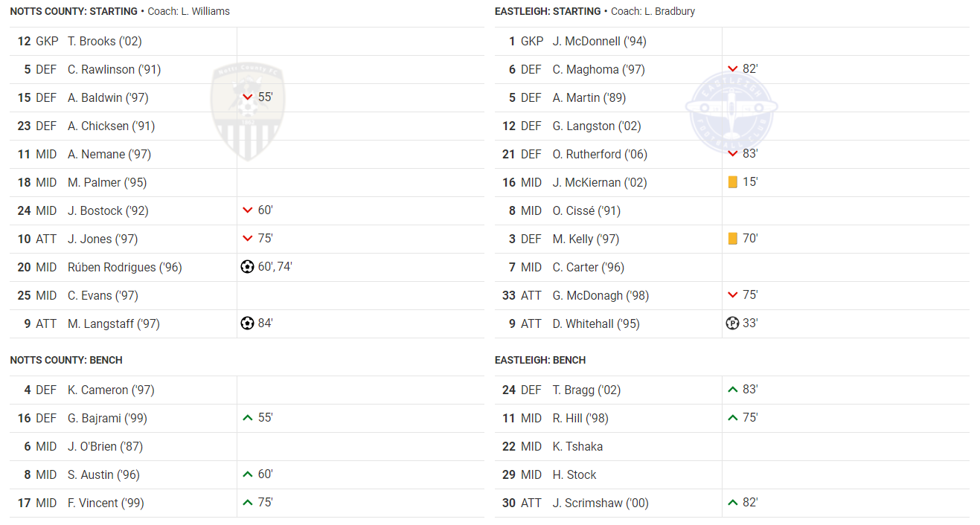Click O. Rutherford's red 83' substitution arrow
This screenshot has height=525, width=980.
coord(733,154)
